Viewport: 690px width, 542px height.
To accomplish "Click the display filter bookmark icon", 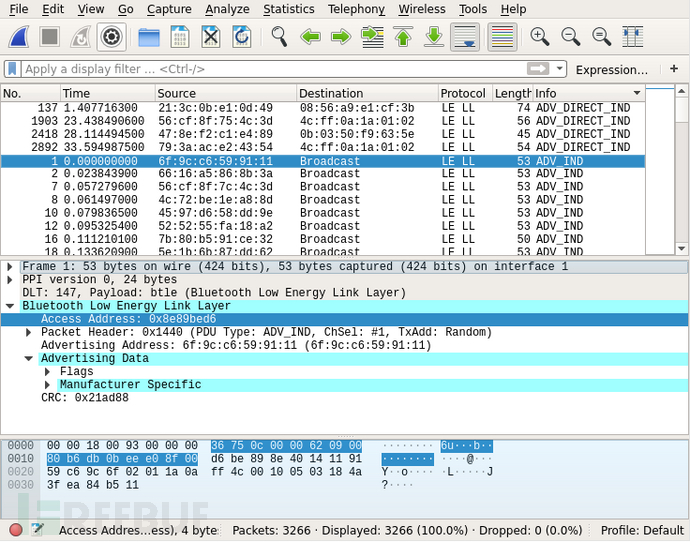I will pos(12,69).
